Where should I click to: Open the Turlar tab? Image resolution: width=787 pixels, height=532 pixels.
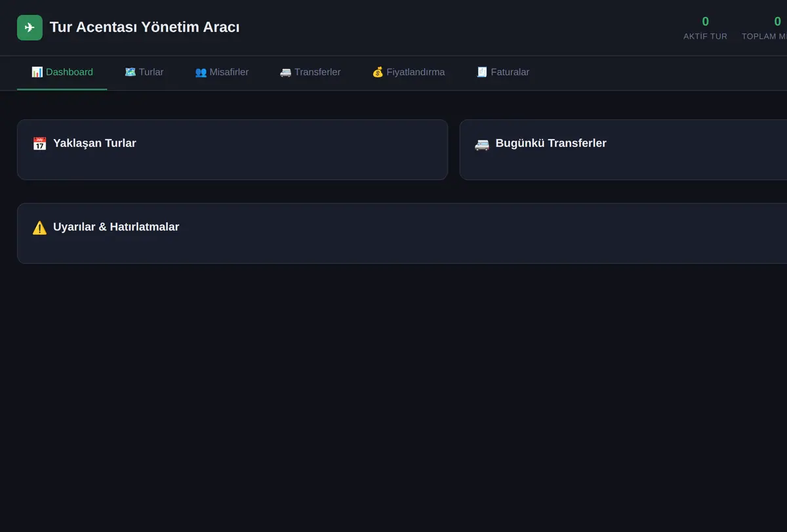(x=144, y=72)
